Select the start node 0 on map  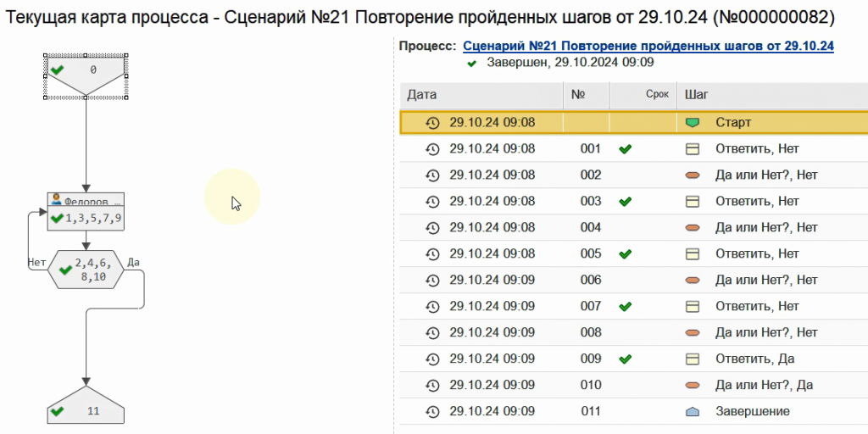coord(86,73)
